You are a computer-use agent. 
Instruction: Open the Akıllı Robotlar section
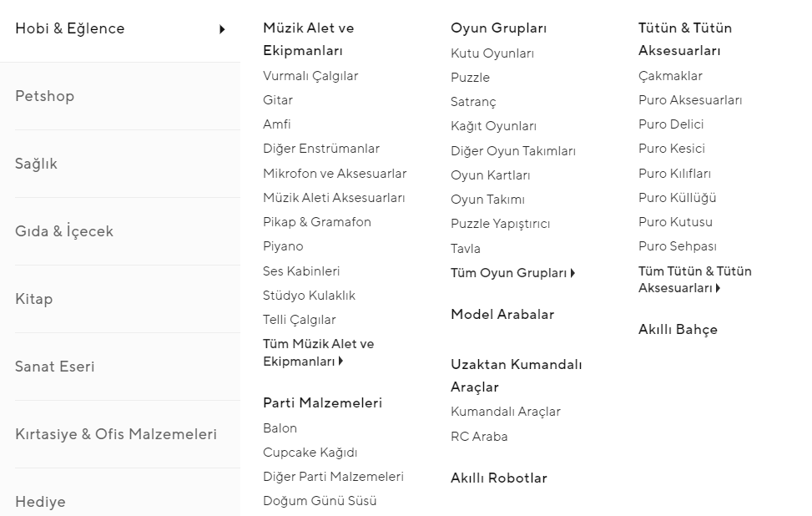499,478
